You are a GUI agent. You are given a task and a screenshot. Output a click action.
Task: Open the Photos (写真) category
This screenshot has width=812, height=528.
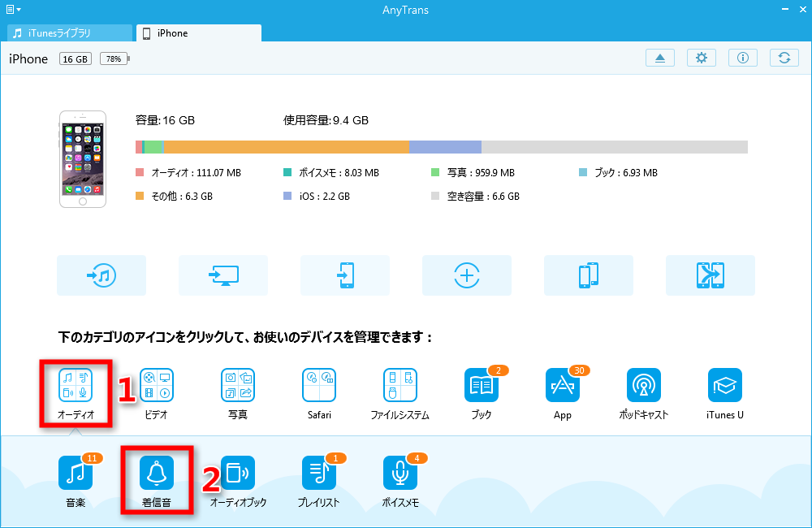[238, 385]
